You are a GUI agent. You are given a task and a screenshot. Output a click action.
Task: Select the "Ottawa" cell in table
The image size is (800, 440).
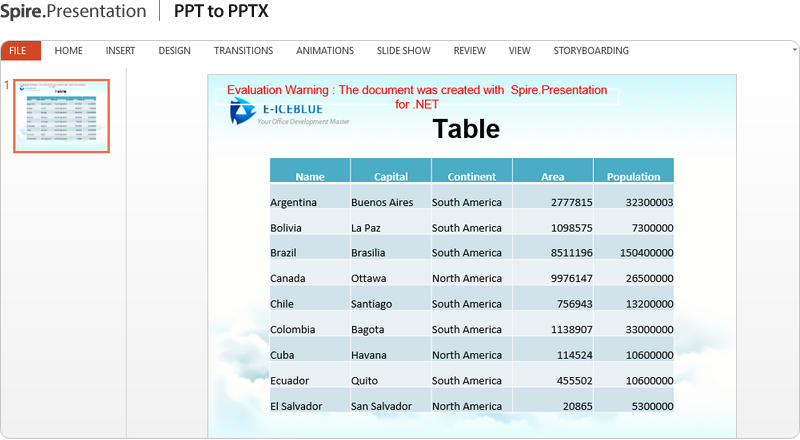point(369,278)
